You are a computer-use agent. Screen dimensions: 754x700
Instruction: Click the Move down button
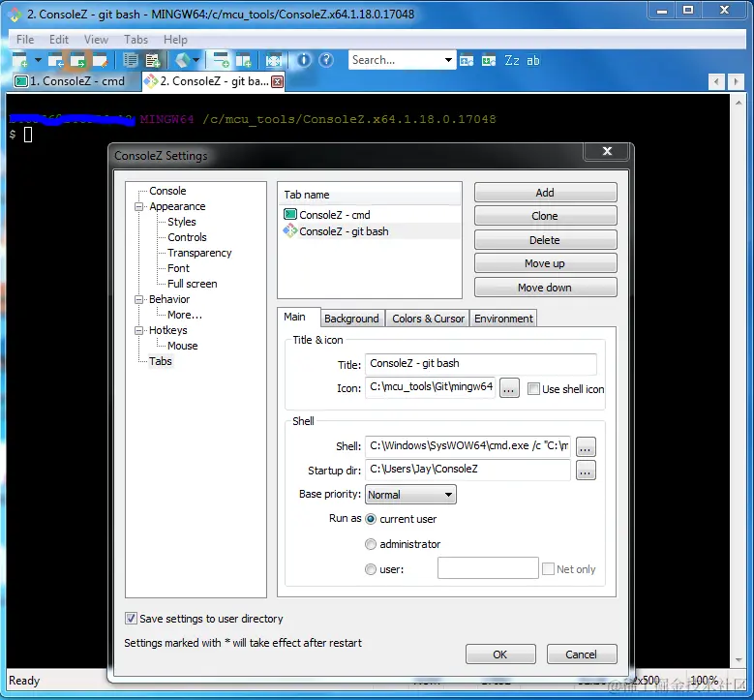click(545, 288)
